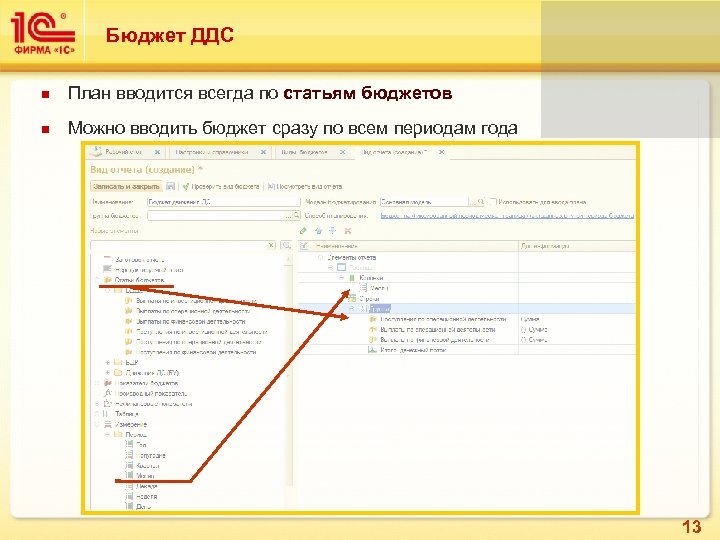720x540 pixels.
Task: Click the Способ заполнения hyperlink
Action: (x=507, y=215)
